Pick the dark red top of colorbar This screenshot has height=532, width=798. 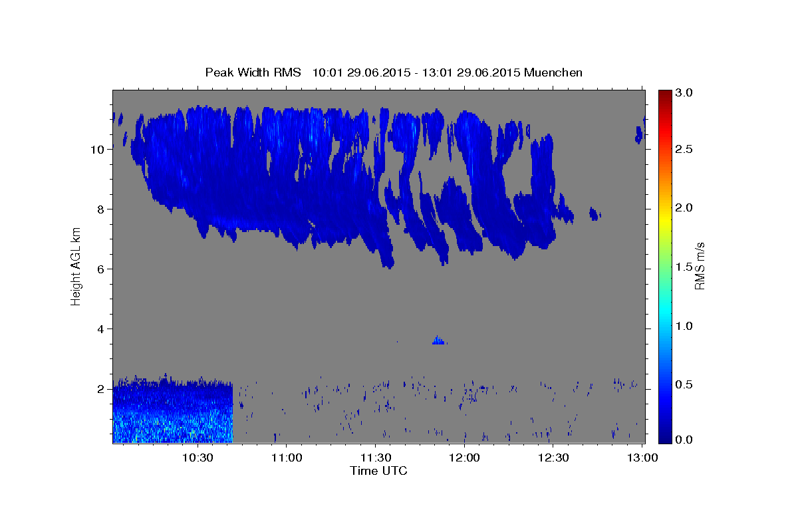666,94
